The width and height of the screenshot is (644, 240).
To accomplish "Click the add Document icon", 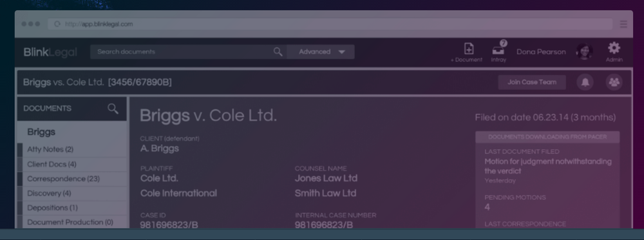I will [468, 49].
